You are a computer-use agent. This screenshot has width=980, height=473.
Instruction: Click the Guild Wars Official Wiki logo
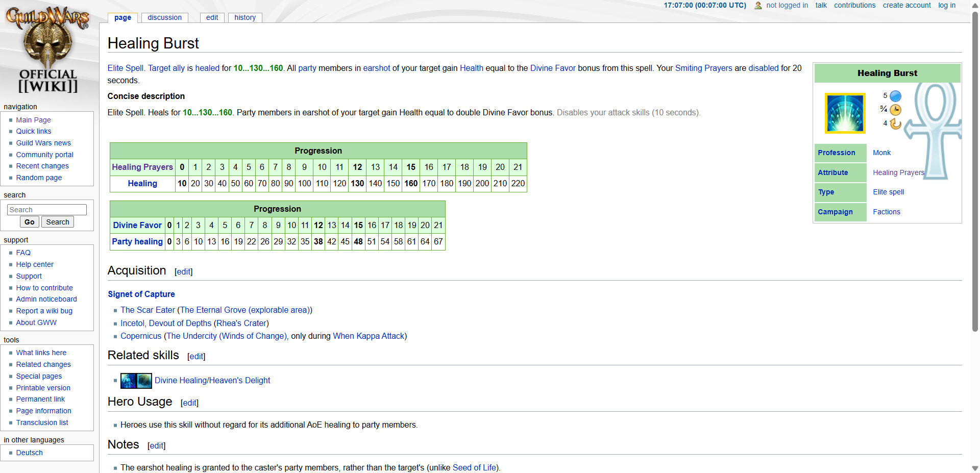[x=48, y=49]
